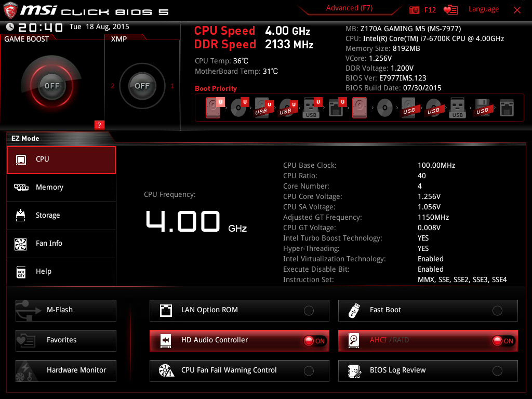532x399 pixels.
Task: Select the highlighted UEFI hard disk boot device
Action: click(x=215, y=108)
